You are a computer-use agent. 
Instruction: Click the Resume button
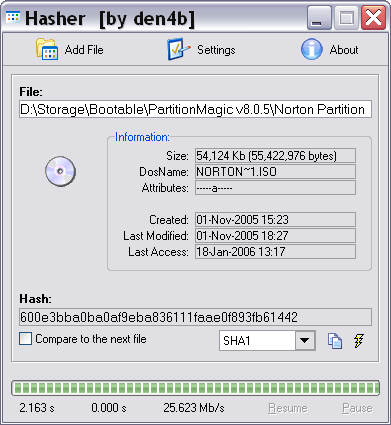click(288, 408)
